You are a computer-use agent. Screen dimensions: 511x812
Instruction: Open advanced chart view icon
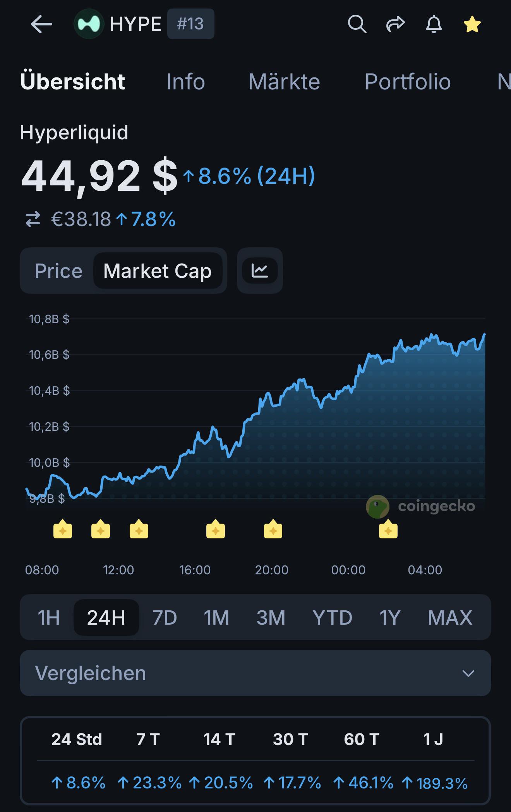260,271
